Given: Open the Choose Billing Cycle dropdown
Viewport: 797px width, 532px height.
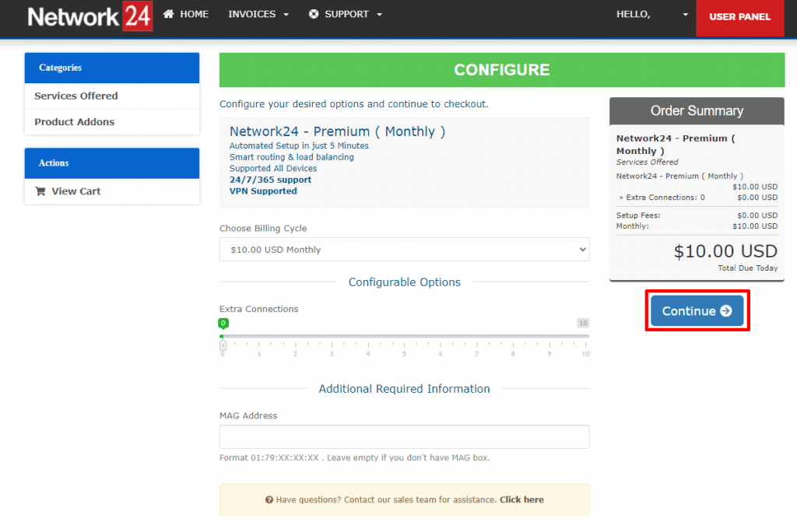Looking at the screenshot, I should click(404, 250).
